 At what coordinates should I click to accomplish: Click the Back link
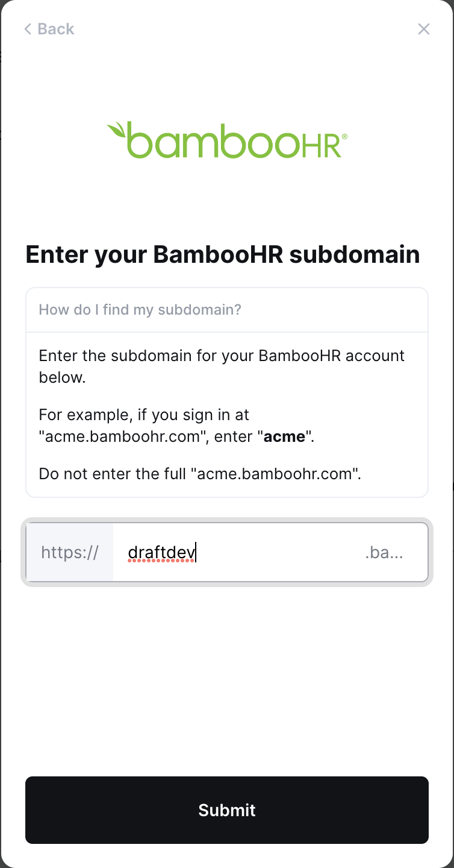55,29
